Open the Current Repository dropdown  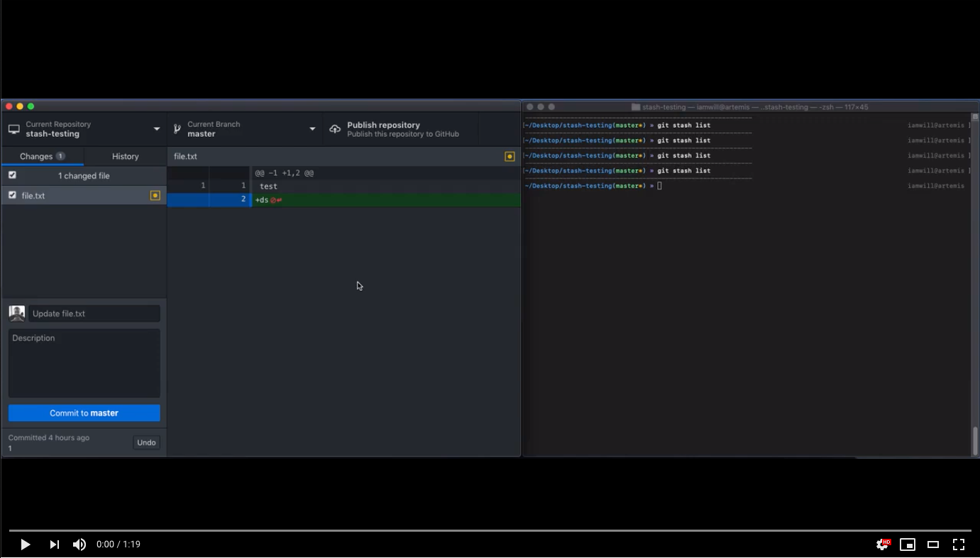(157, 128)
